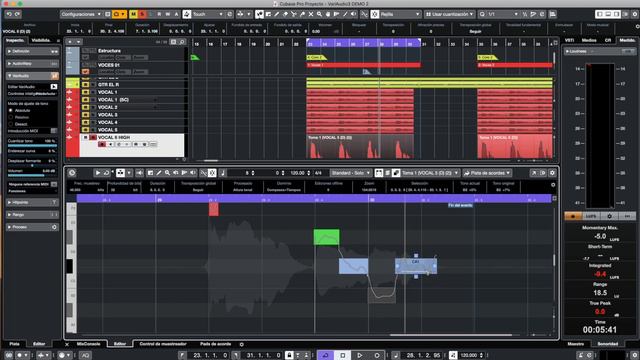The width and height of the screenshot is (640, 360).
Task: Open the Pads de acorde tab
Action: tap(216, 344)
